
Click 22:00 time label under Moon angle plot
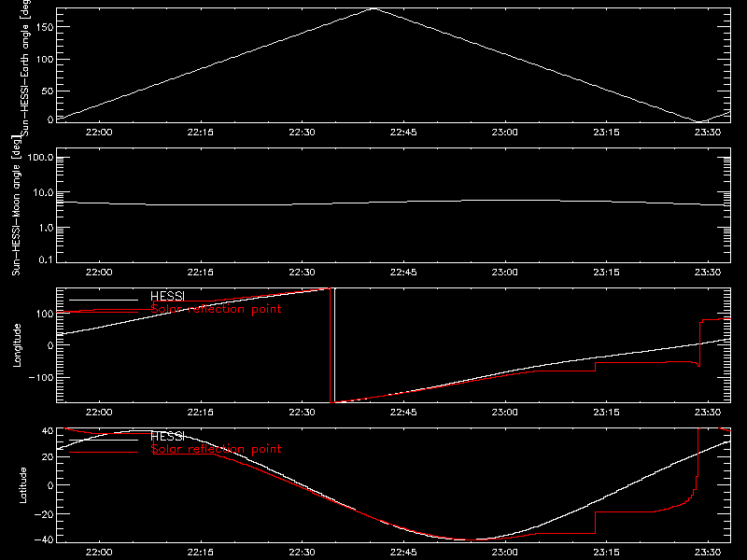[99, 273]
